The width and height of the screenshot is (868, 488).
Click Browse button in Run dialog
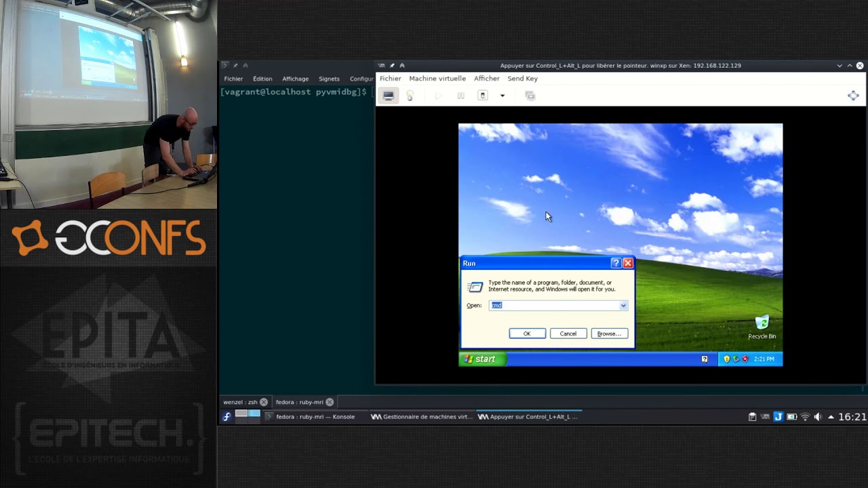[x=609, y=333]
